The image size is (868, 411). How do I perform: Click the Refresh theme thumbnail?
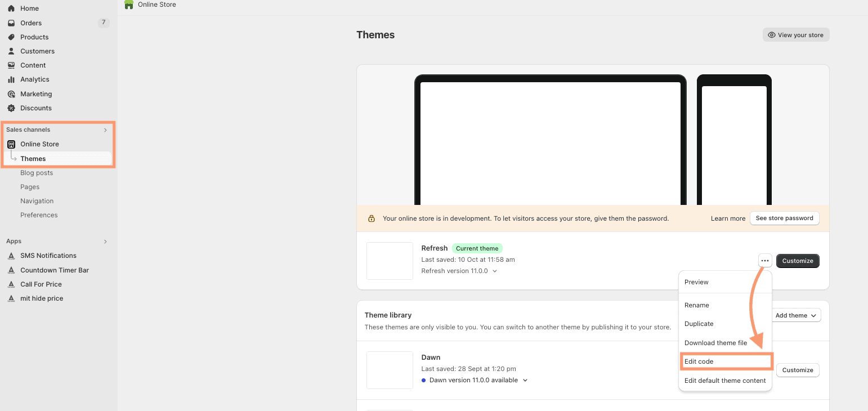[x=390, y=261]
